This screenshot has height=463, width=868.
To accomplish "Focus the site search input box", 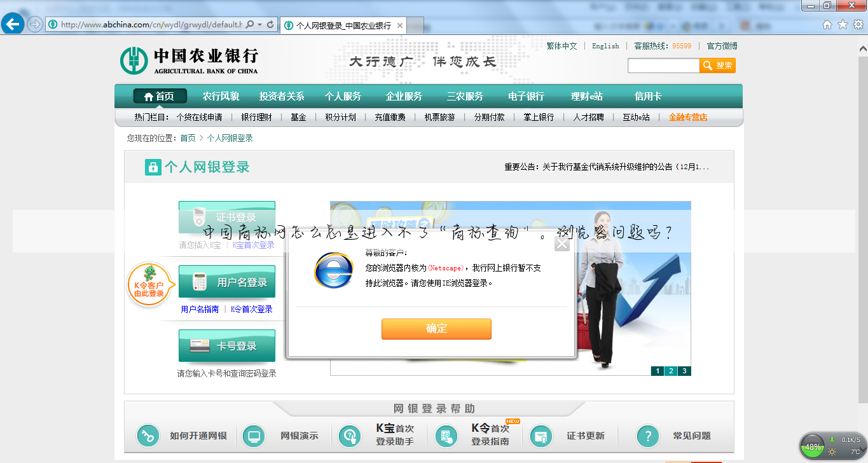I will [663, 66].
